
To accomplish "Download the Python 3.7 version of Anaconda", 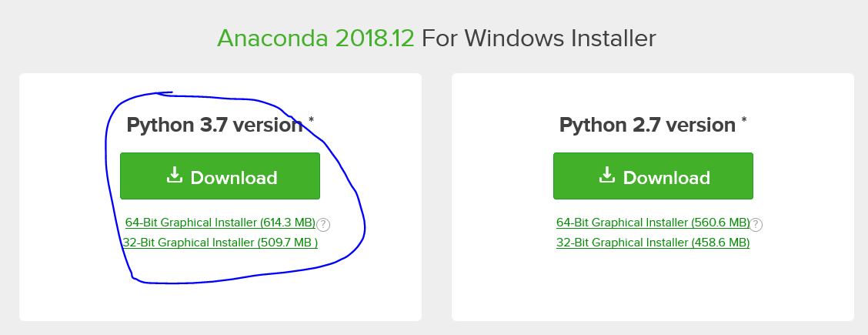I will pyautogui.click(x=220, y=176).
